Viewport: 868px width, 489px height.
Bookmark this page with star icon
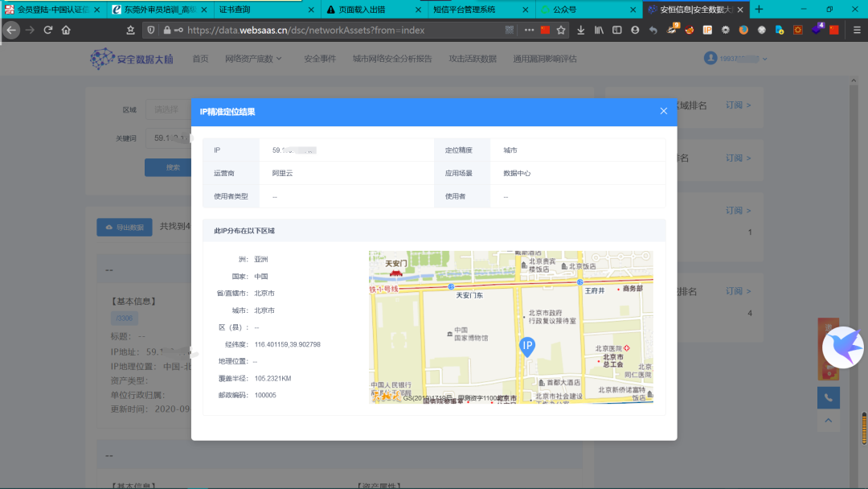(561, 30)
